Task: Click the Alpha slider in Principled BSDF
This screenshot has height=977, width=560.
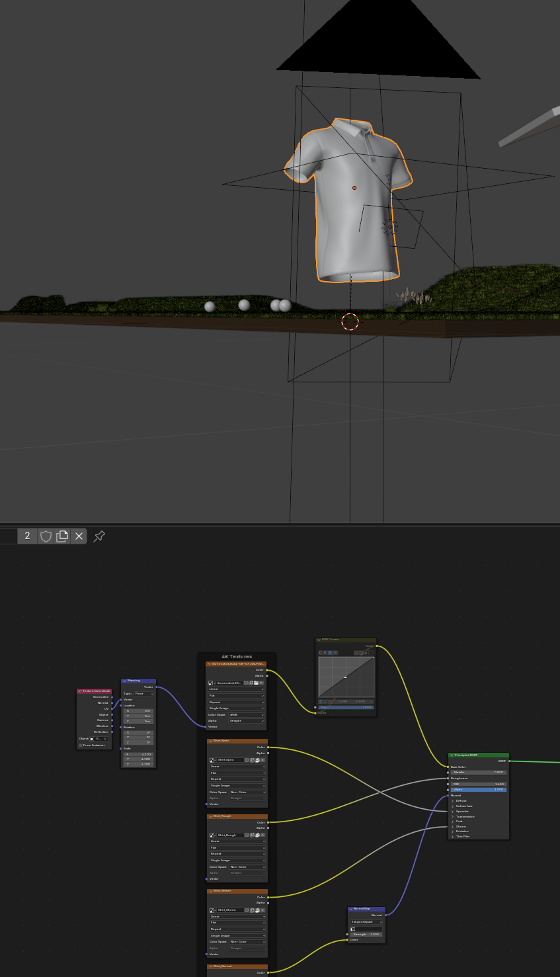Action: click(x=479, y=789)
